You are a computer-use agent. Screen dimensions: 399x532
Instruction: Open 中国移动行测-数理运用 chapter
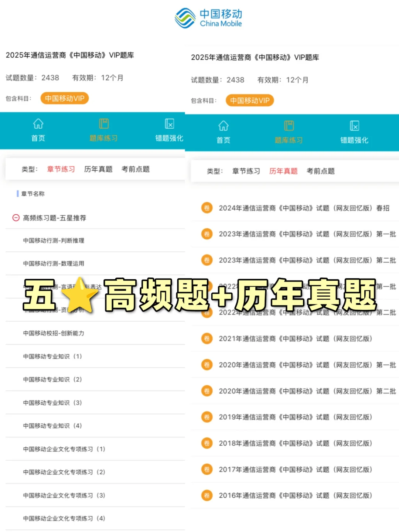pyautogui.click(x=54, y=263)
